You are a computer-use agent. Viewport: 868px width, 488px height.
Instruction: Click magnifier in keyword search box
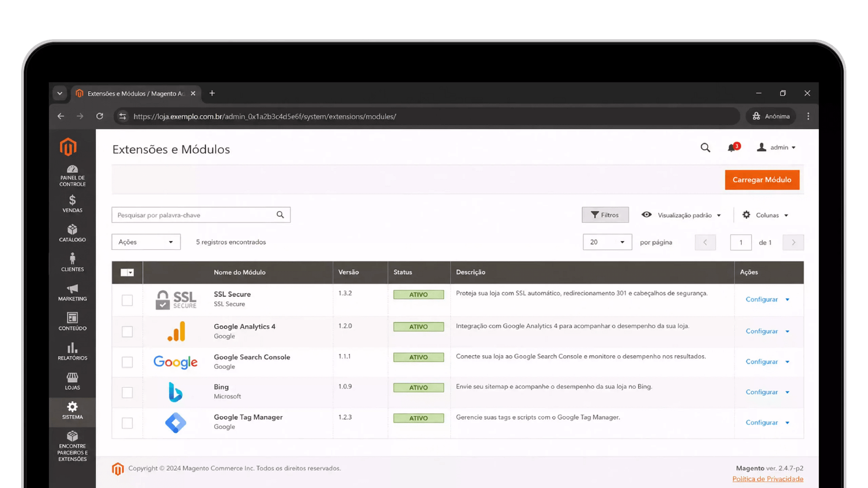280,215
